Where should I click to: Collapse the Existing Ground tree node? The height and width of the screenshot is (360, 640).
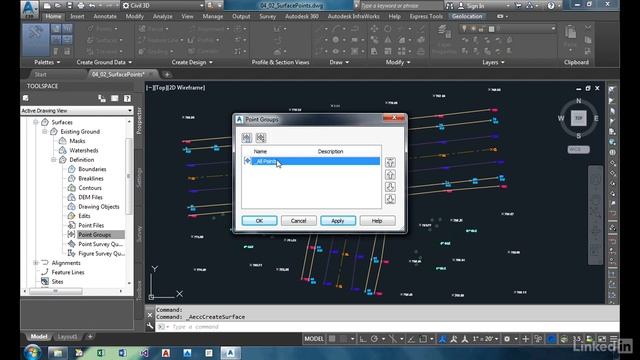tap(44, 131)
